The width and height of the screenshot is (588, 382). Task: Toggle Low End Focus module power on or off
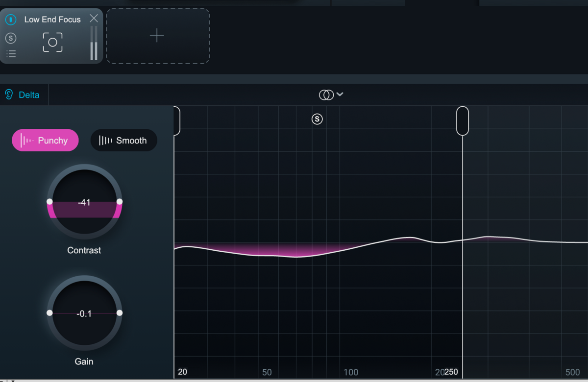coord(10,19)
